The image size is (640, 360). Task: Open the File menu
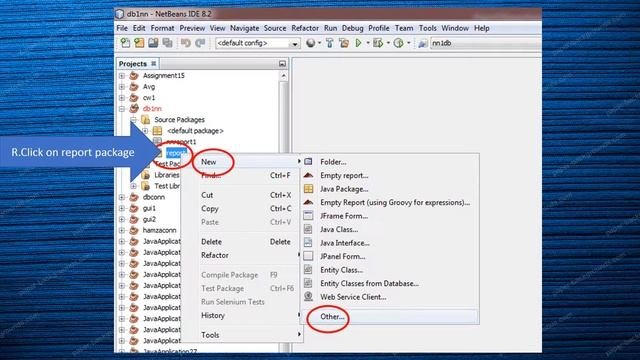point(122,28)
